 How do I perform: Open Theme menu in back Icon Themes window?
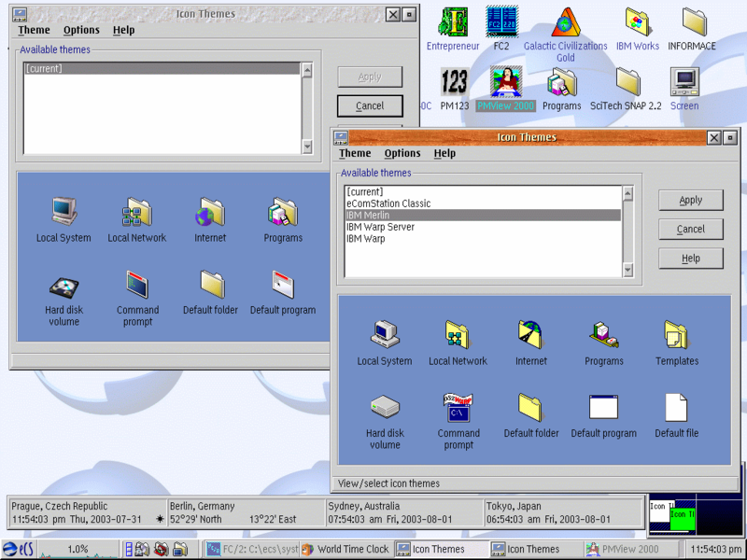34,30
